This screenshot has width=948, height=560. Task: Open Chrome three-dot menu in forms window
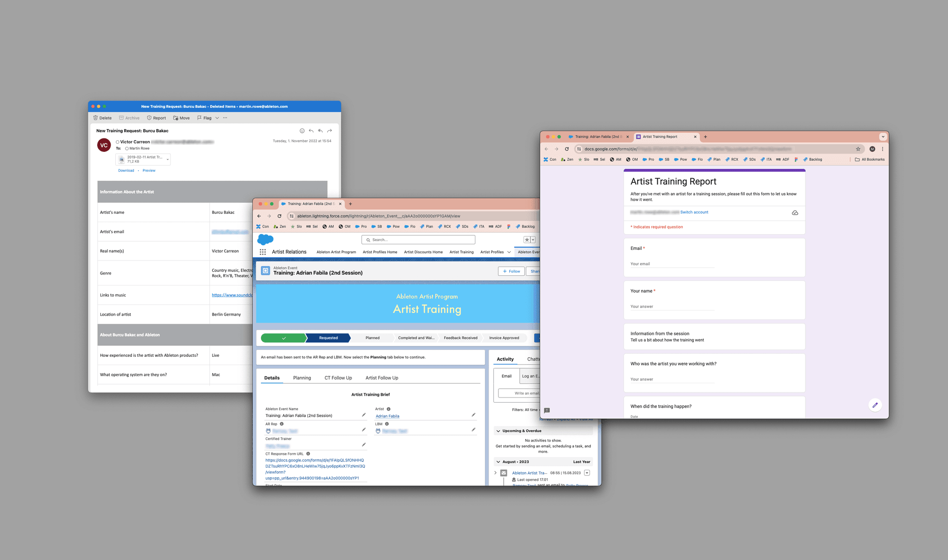tap(883, 149)
